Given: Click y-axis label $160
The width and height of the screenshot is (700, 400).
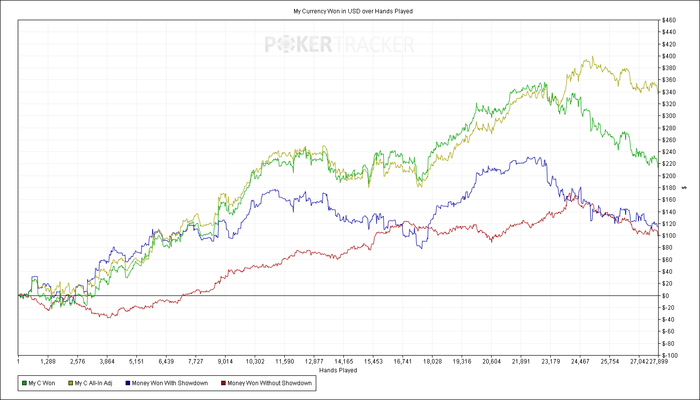Looking at the screenshot, I should (x=668, y=200).
